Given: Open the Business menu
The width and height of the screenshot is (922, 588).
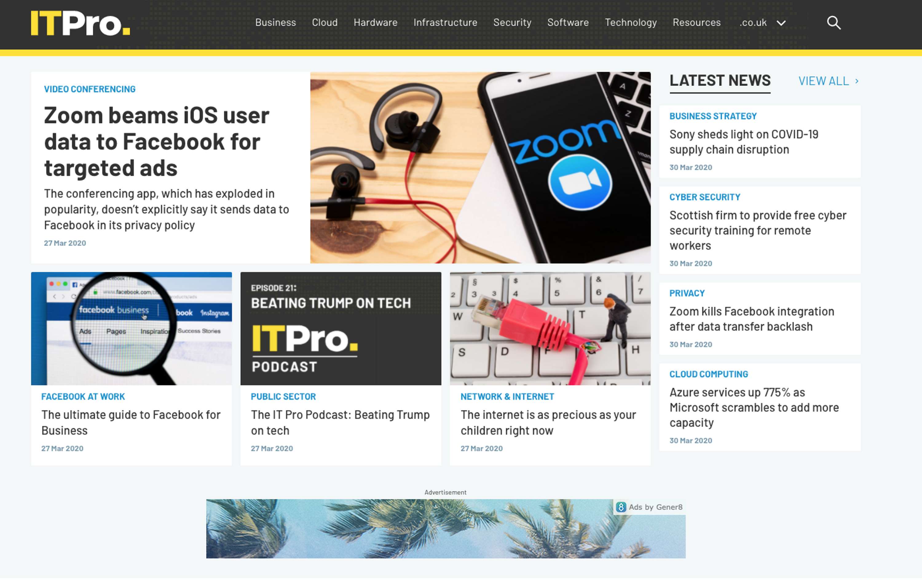Looking at the screenshot, I should click(276, 23).
